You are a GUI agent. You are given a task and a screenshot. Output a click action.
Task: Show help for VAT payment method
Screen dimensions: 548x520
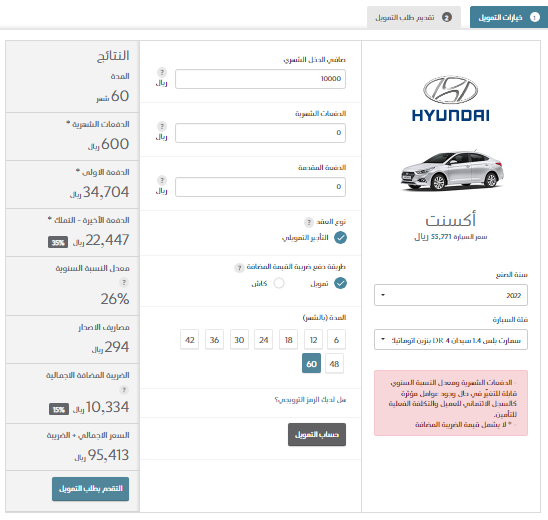tap(239, 268)
